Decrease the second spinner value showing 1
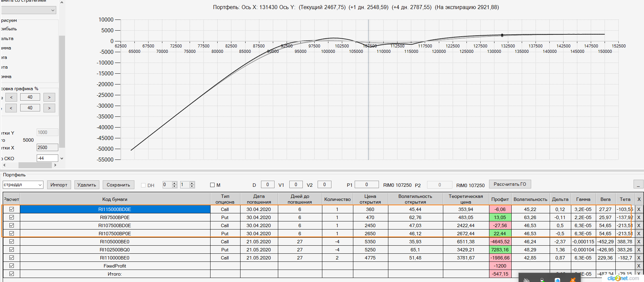 [192, 186]
